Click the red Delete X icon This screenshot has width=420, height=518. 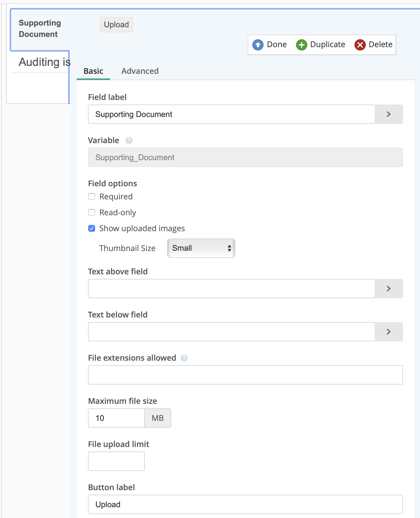pos(360,45)
